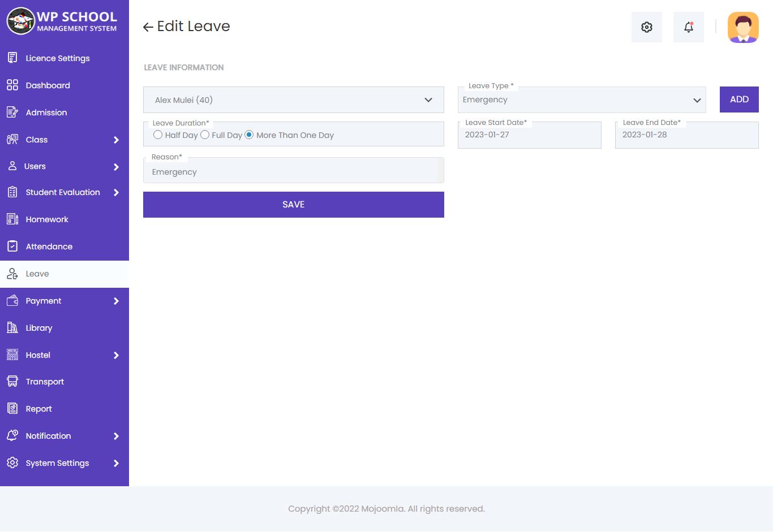Click the Library books icon
This screenshot has height=532, width=773.
(12, 327)
